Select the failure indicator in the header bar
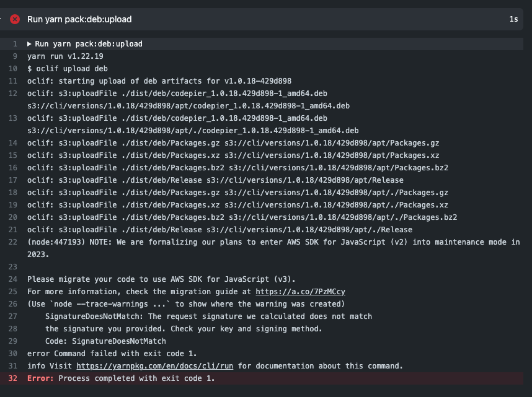This screenshot has width=532, height=397. point(14,19)
